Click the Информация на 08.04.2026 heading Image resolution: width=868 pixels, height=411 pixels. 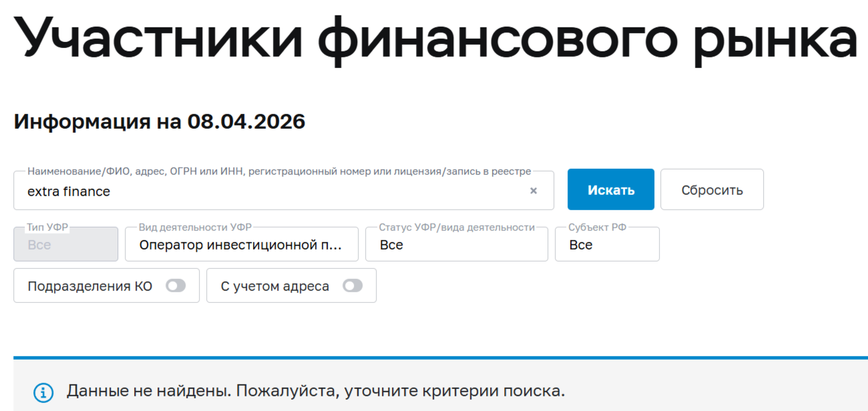pos(160,122)
